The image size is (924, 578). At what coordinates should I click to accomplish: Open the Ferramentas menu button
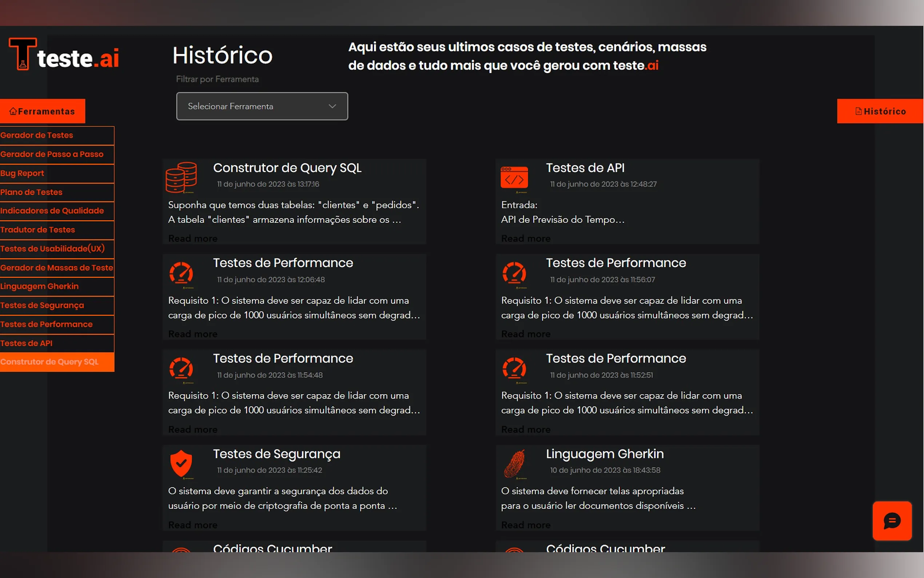click(43, 111)
